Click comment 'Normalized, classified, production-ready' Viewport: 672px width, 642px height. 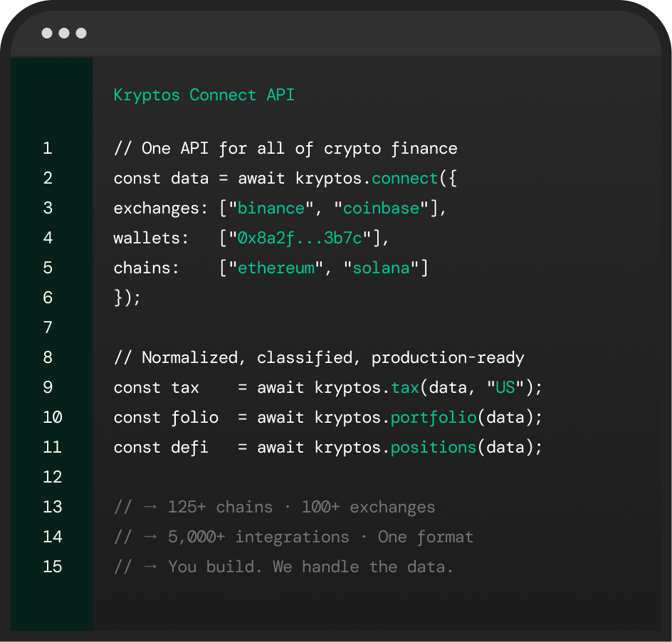[x=333, y=358]
